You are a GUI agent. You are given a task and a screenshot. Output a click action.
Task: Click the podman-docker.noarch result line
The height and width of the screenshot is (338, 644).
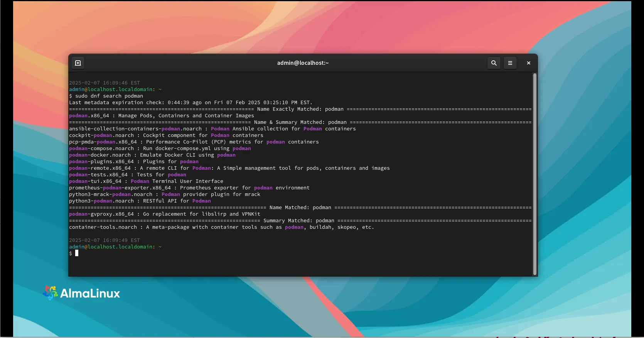pos(152,155)
